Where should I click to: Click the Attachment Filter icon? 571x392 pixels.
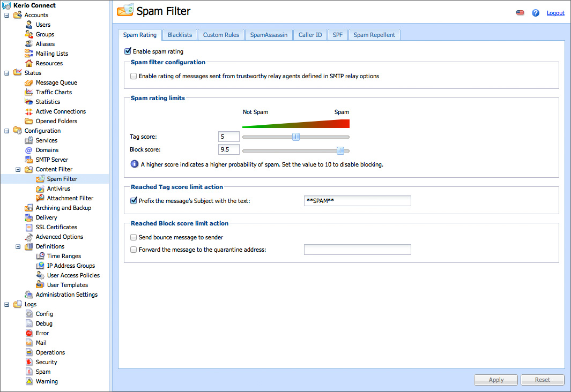[x=40, y=198]
